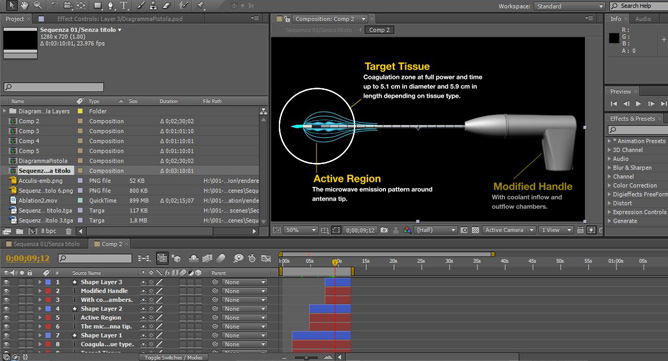This screenshot has width=668, height=361.
Task: Select the Unified Camera tool
Action: pyautogui.click(x=68, y=6)
